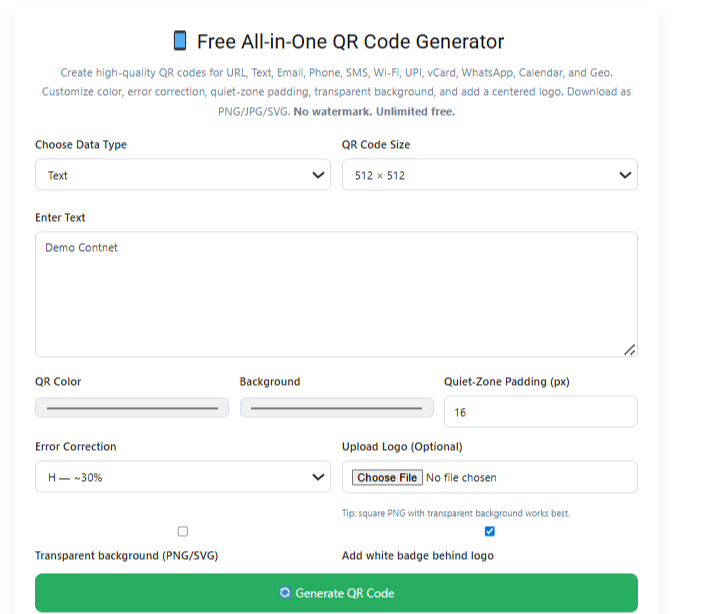This screenshot has width=703, height=614.
Task: Click the Free All-in-One QR Code Generator heading
Action: [350, 41]
